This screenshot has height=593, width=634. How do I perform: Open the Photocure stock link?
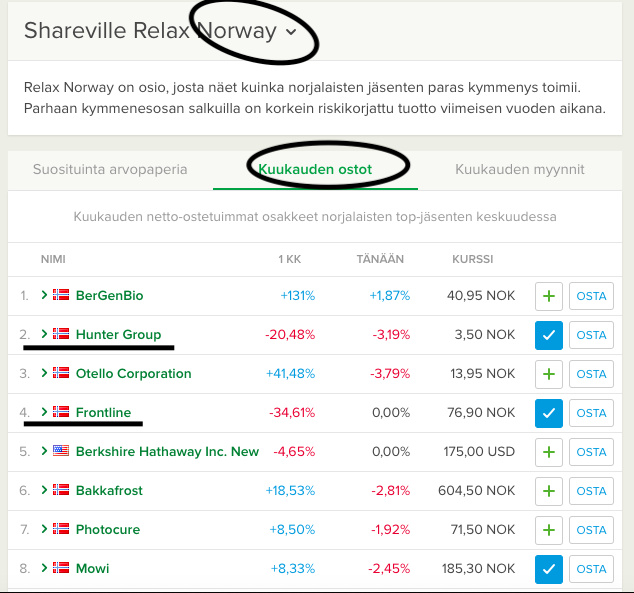click(108, 529)
